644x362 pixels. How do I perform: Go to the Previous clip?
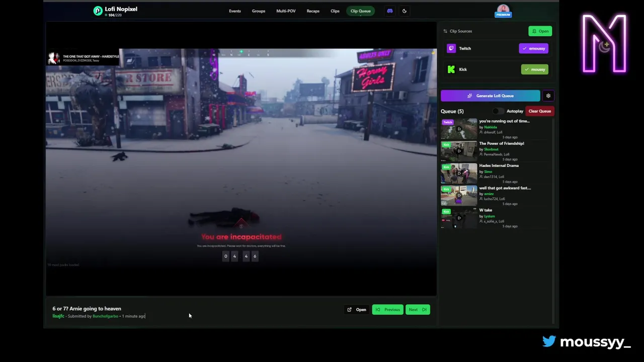[x=387, y=310]
